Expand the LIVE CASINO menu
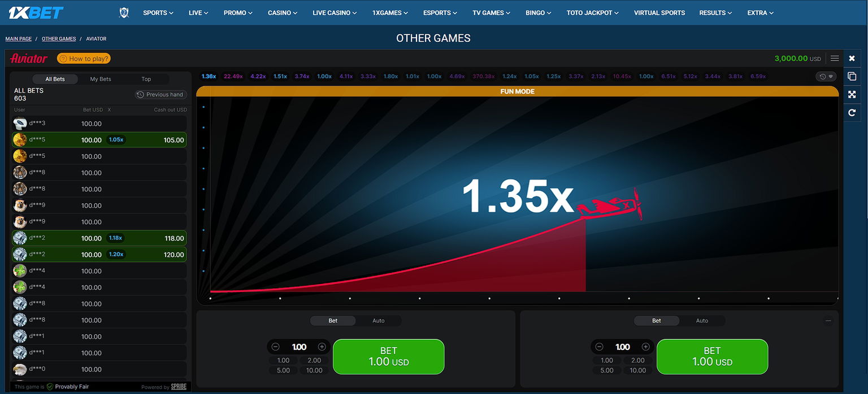868x394 pixels. [335, 12]
